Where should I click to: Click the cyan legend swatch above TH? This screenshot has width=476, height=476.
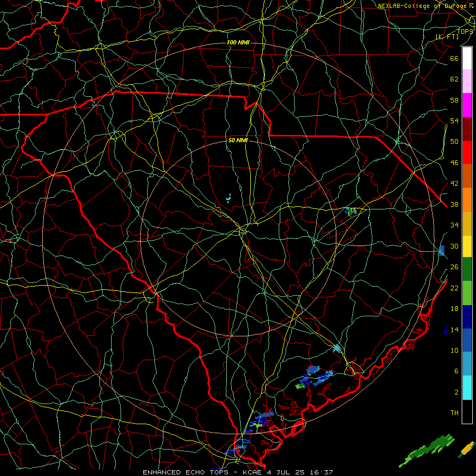pos(467,388)
